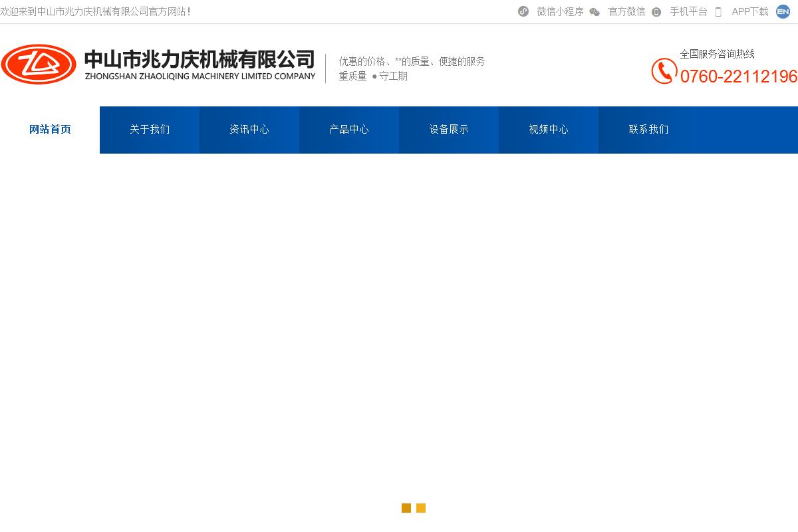Select the first carousel indicator dot

pyautogui.click(x=406, y=508)
